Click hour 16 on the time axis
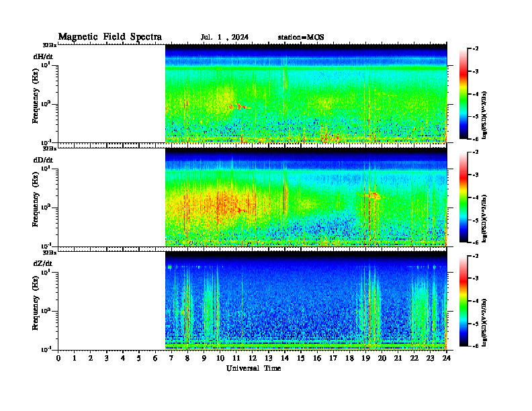This screenshot has width=532, height=411. [x=317, y=359]
